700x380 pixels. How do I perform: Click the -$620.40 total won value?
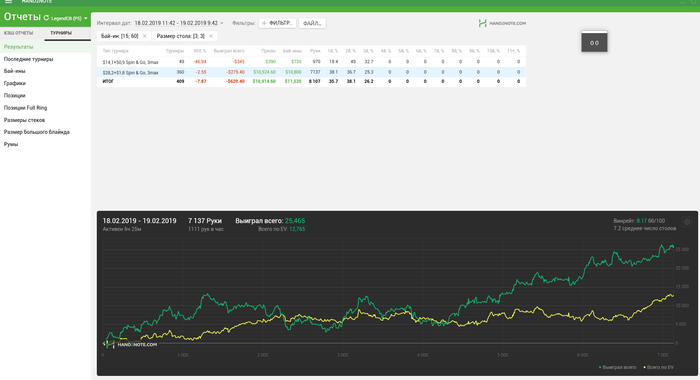tap(235, 82)
